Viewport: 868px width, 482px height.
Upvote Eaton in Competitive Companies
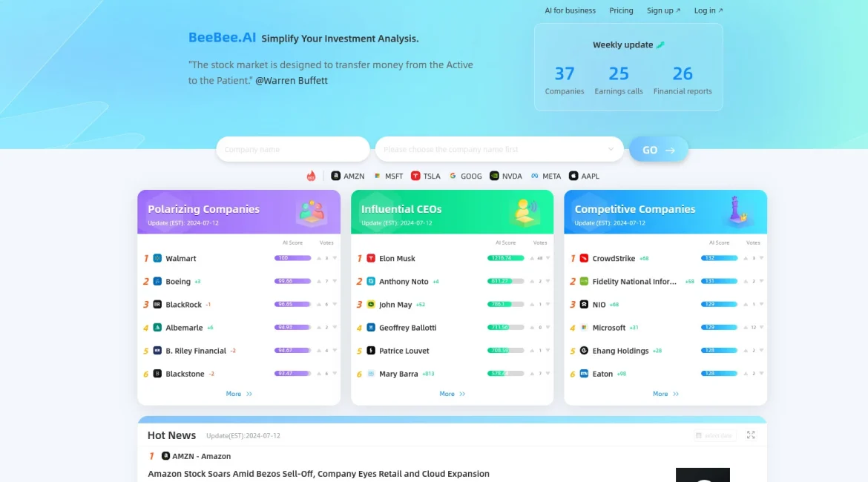click(x=746, y=374)
